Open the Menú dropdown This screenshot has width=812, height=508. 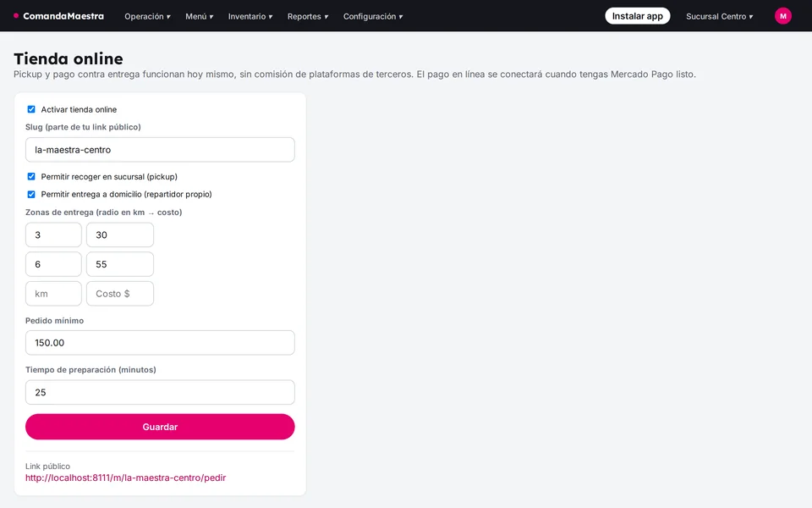coord(200,17)
